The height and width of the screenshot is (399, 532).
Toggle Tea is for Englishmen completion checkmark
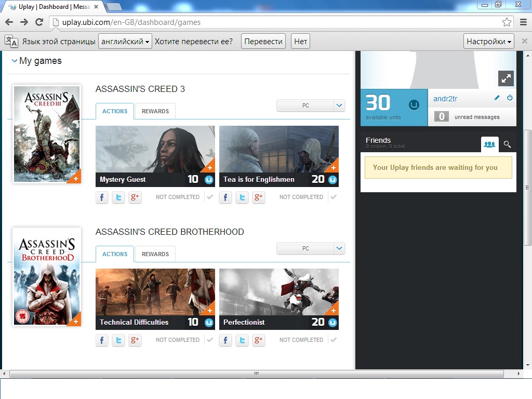[x=334, y=197]
